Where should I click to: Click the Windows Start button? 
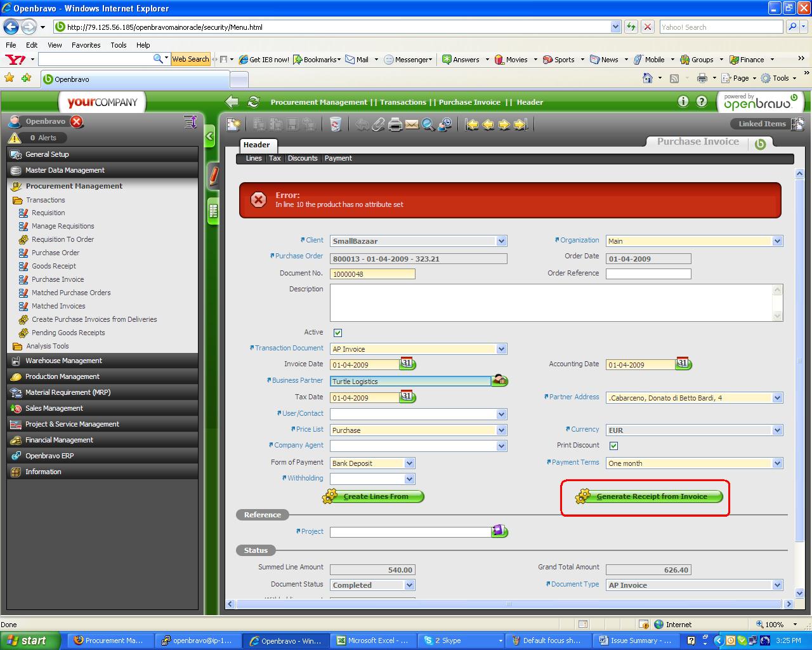[x=30, y=640]
